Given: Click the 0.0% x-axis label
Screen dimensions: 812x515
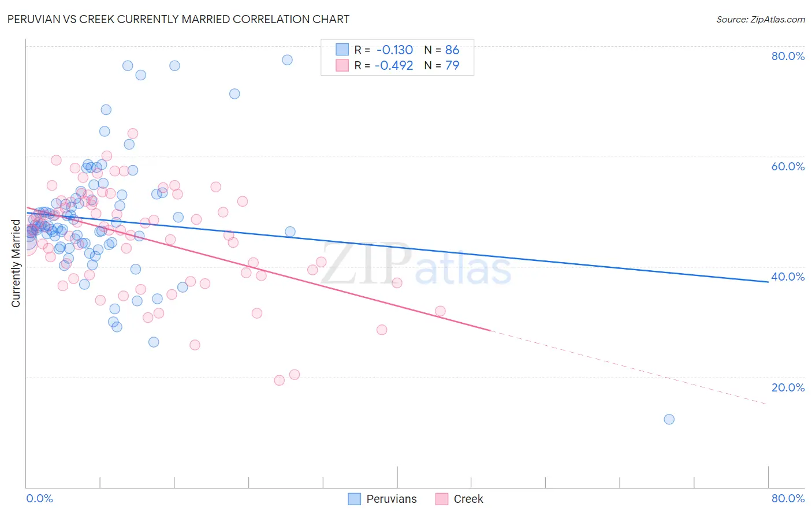Looking at the screenshot, I should point(39,498).
